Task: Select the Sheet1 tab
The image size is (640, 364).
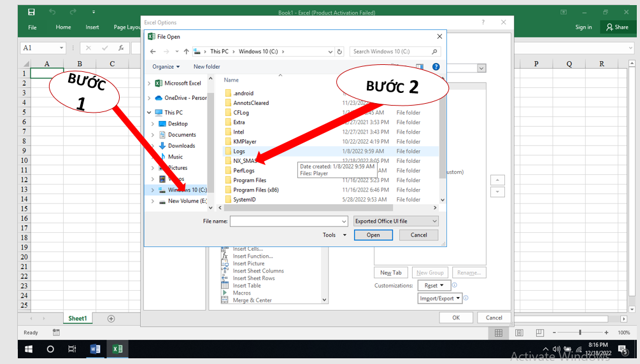Action: [77, 318]
